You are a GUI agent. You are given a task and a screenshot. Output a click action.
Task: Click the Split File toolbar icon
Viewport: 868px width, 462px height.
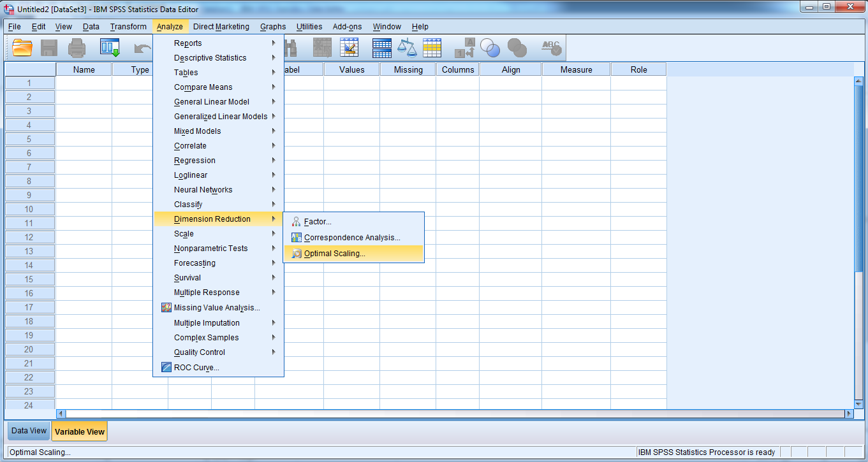(382, 48)
